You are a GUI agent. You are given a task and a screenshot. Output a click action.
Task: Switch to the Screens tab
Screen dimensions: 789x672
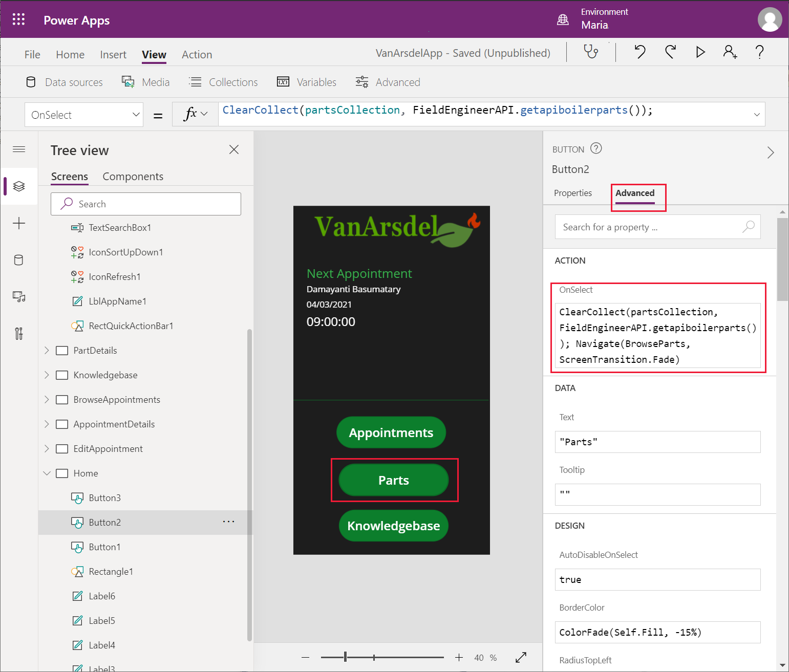(x=70, y=177)
